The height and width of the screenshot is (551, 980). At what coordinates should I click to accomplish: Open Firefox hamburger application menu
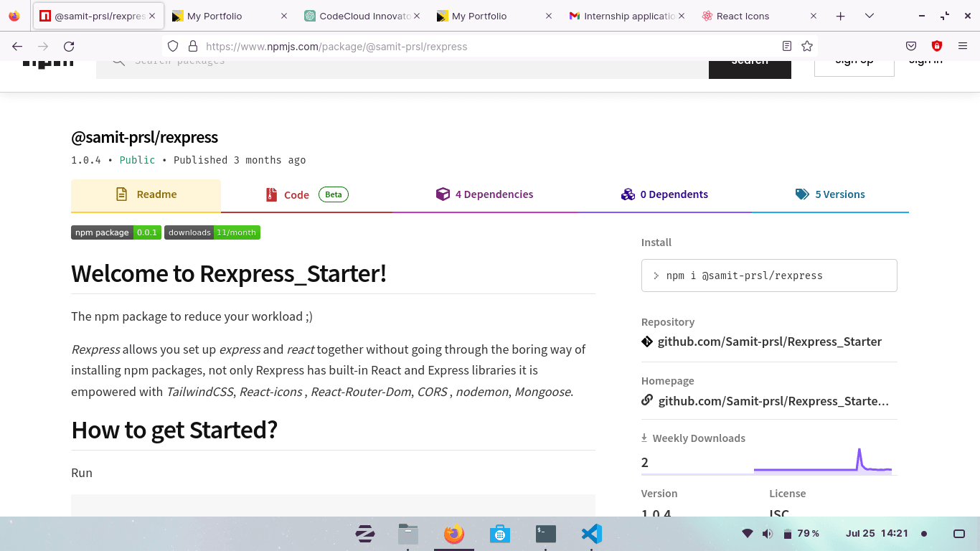[963, 47]
